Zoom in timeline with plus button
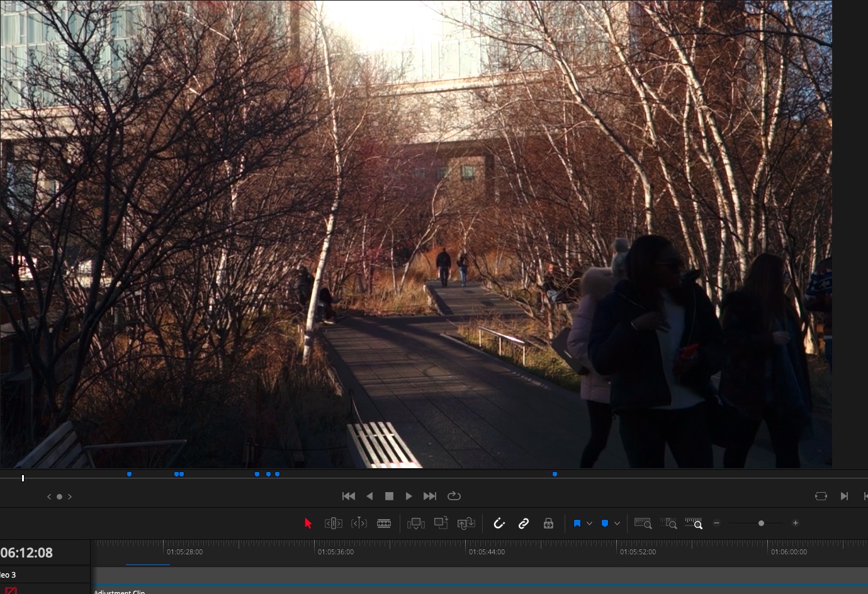The image size is (868, 594). (x=796, y=523)
